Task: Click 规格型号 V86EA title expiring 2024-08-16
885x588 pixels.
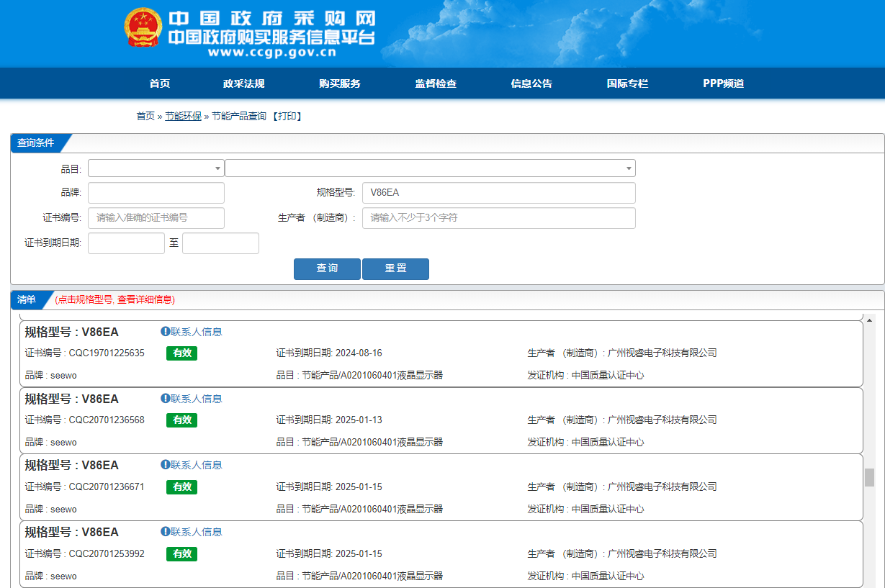Action: [72, 332]
